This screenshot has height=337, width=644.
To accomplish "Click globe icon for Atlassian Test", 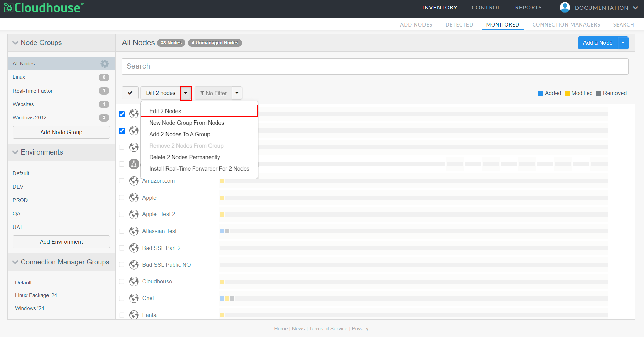I will pos(134,231).
